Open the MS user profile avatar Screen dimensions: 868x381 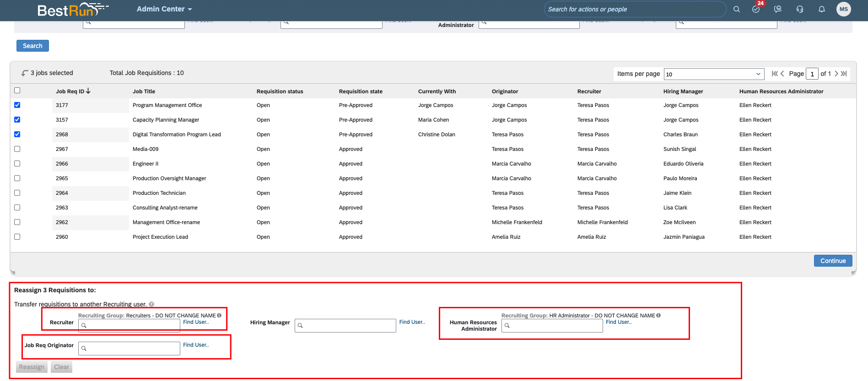(844, 9)
